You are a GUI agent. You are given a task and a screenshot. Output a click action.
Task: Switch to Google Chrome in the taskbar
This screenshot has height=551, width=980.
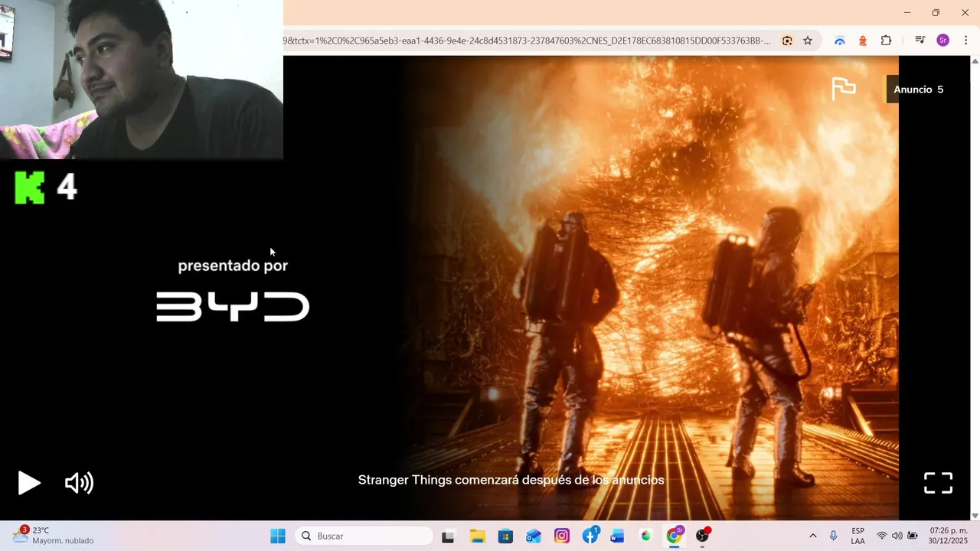pyautogui.click(x=675, y=536)
